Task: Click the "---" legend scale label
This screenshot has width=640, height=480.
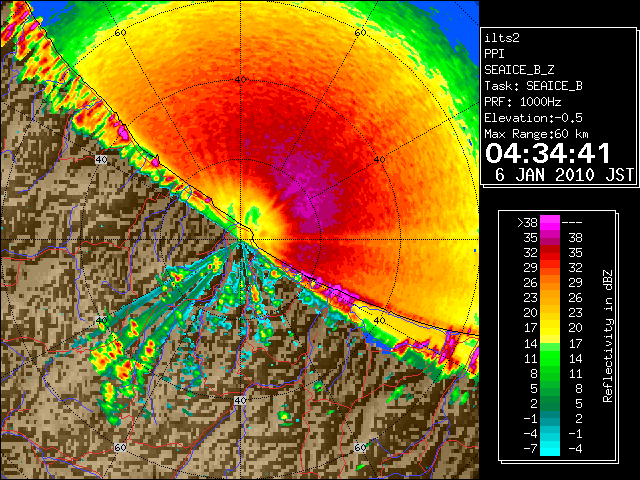Action: (572, 223)
